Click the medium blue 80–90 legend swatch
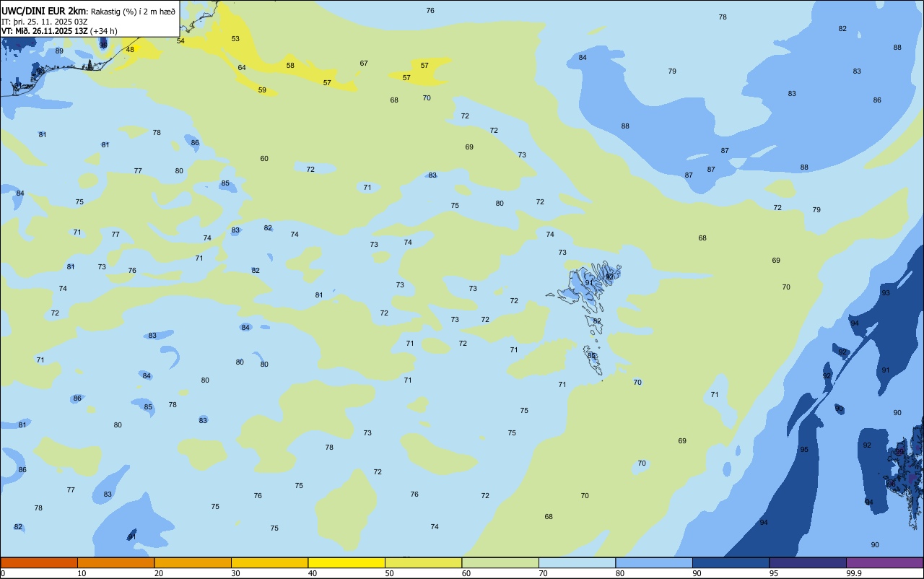This screenshot has width=924, height=579. point(654,562)
